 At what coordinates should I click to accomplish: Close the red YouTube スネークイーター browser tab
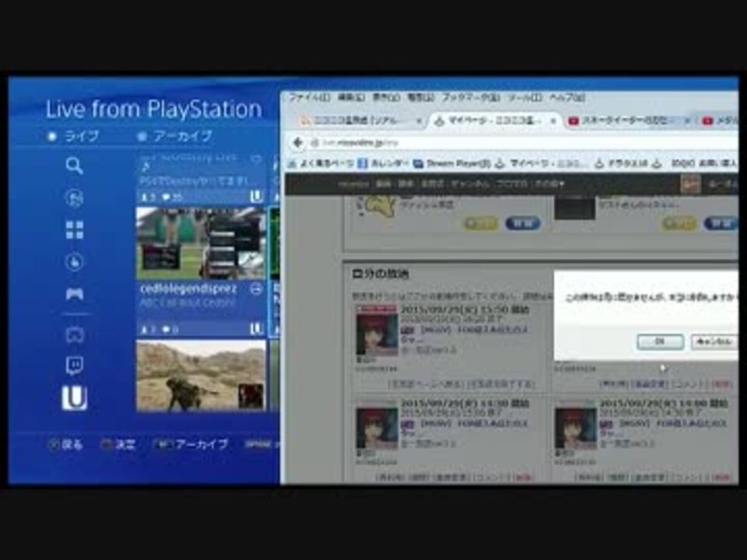click(x=686, y=121)
